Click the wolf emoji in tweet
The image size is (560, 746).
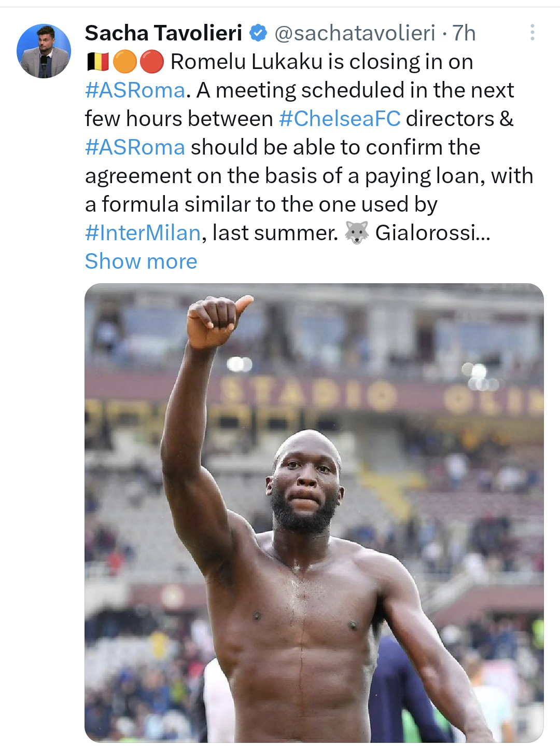click(356, 232)
